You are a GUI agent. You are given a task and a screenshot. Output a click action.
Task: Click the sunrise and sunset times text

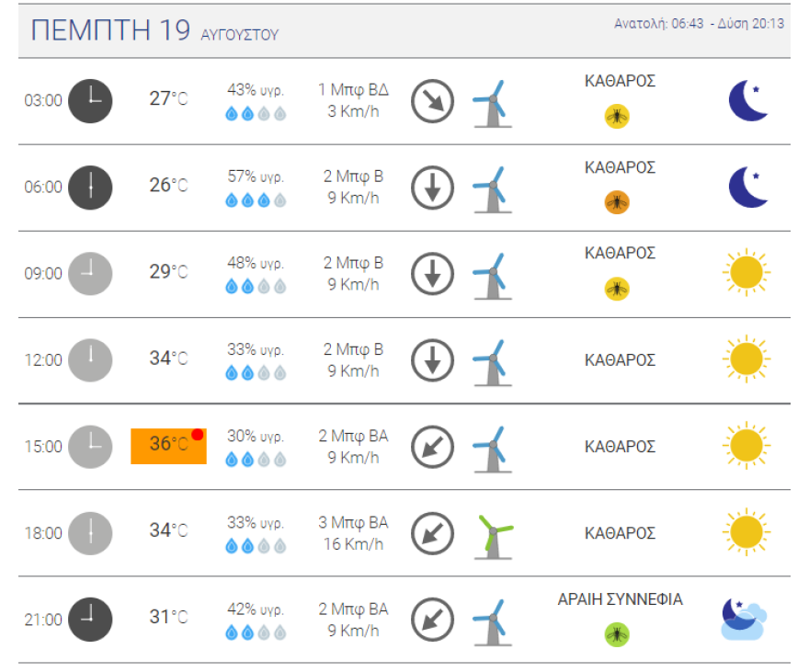[699, 24]
